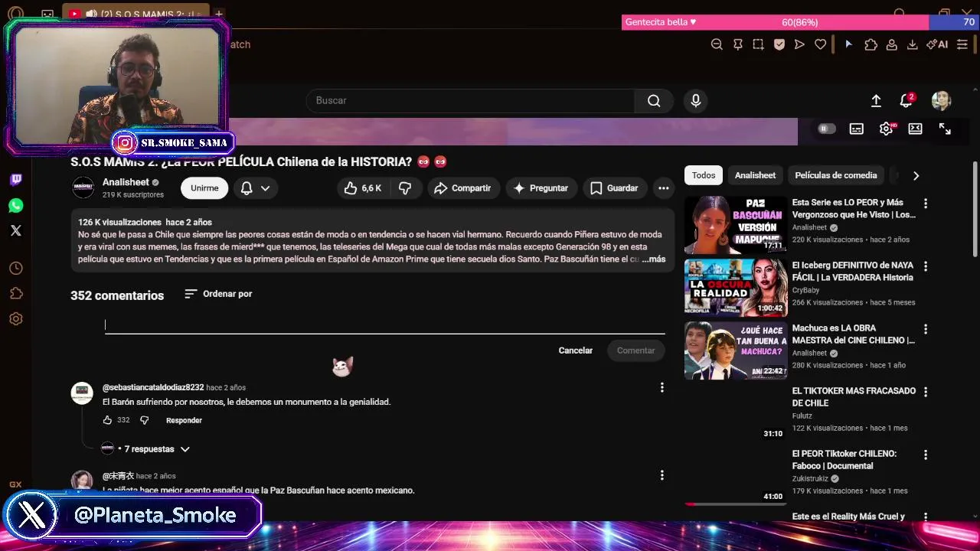Open WhatsApp in the Opera sidebar

click(x=16, y=205)
